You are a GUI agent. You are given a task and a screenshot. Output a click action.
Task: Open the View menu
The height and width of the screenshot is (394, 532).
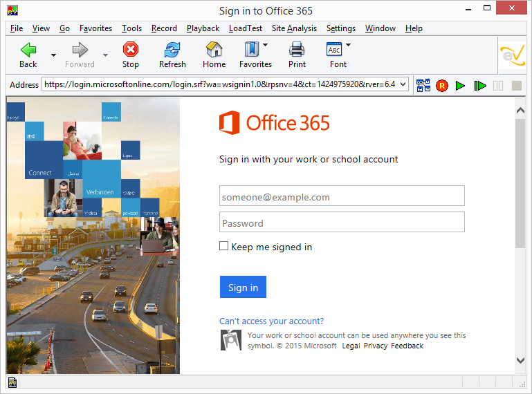pyautogui.click(x=41, y=28)
